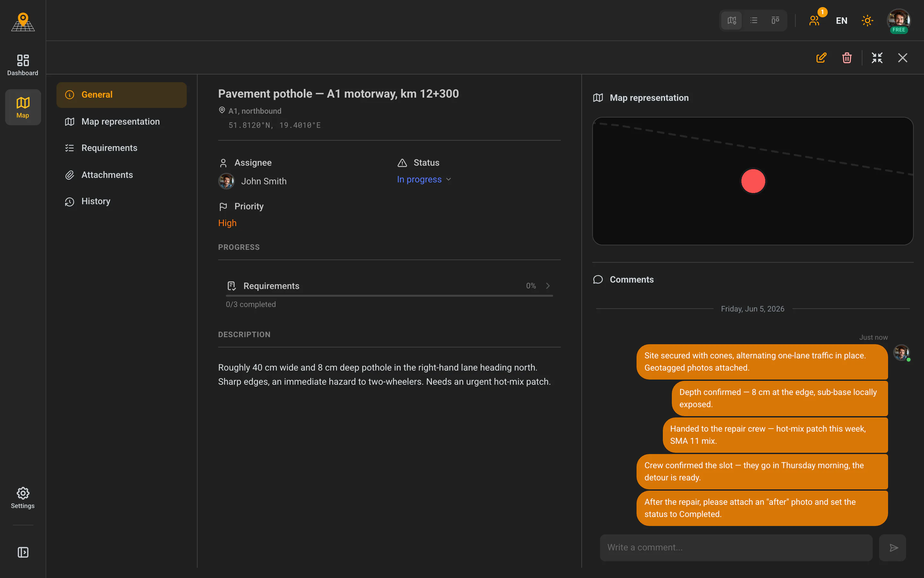The image size is (924, 578).
Task: Open the Attachments tab
Action: (121, 175)
